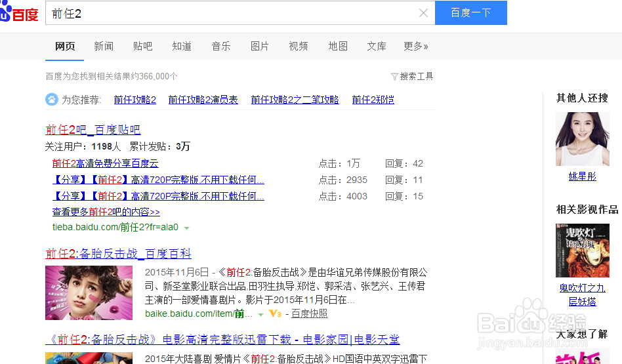Open the 搜索工具 filter icon

coord(394,77)
